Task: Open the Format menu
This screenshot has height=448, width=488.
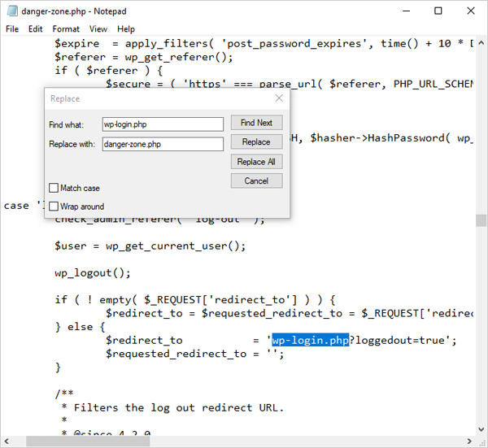Action: click(x=66, y=29)
